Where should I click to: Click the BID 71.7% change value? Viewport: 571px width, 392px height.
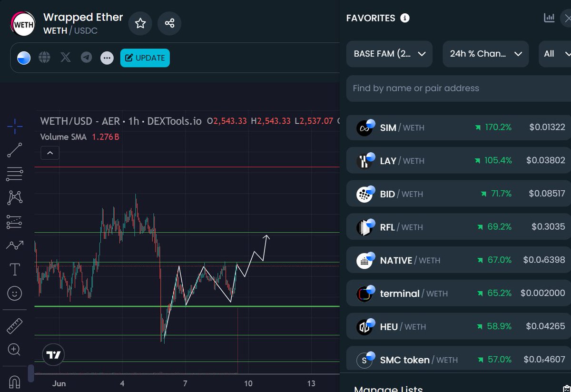[502, 194]
